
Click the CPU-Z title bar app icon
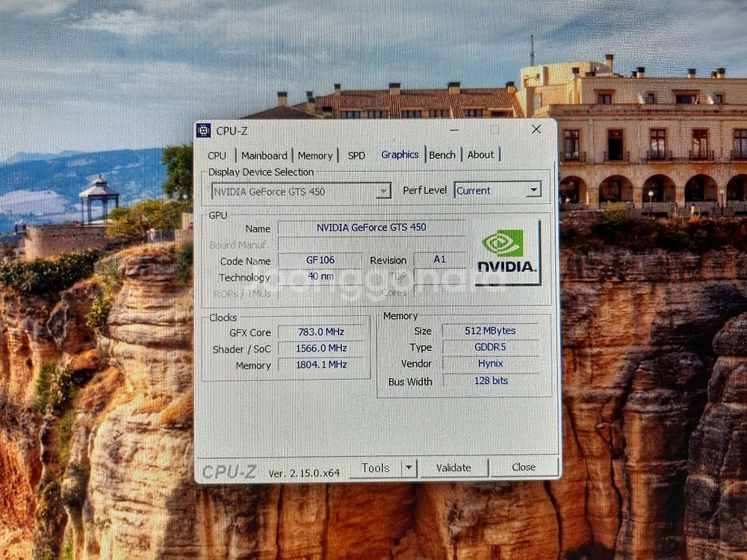203,130
